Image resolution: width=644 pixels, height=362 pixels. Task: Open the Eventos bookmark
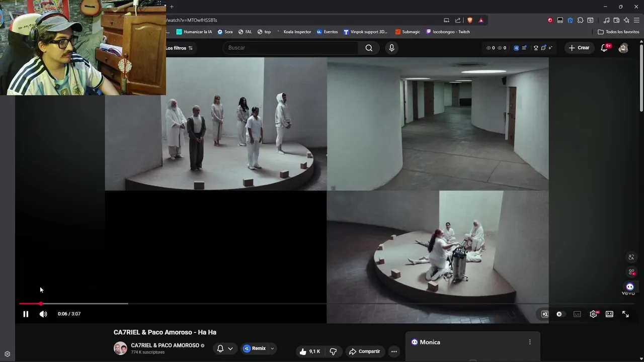pyautogui.click(x=327, y=32)
